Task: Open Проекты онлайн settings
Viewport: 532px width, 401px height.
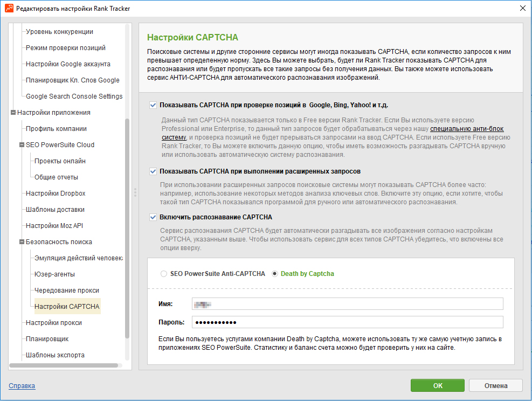Action: [60, 161]
